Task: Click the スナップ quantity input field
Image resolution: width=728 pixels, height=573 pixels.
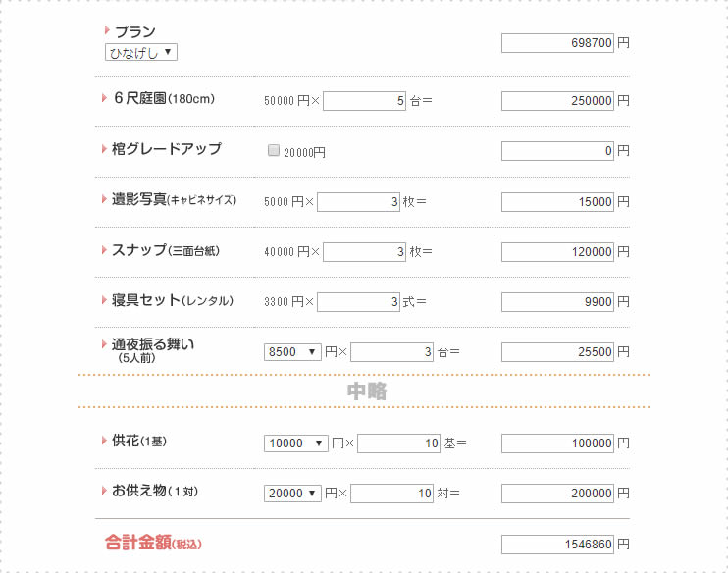Action: 364,252
